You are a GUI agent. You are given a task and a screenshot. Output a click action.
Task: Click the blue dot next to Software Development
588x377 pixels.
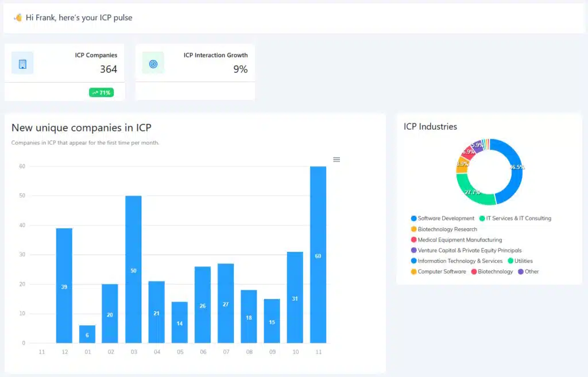pyautogui.click(x=414, y=219)
